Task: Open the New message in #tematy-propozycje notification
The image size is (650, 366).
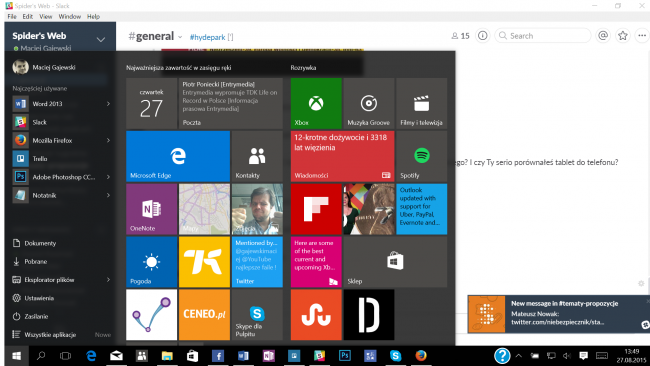Action: [x=558, y=314]
